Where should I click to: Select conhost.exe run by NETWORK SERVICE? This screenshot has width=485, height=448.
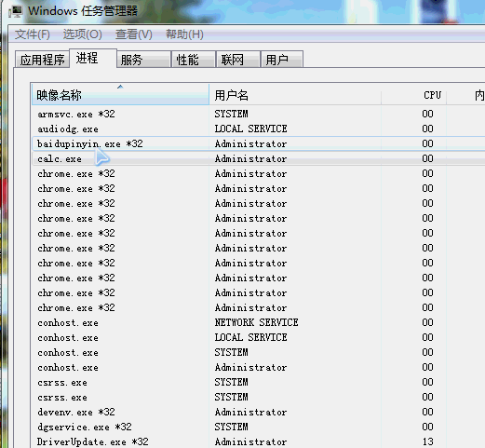(x=258, y=322)
